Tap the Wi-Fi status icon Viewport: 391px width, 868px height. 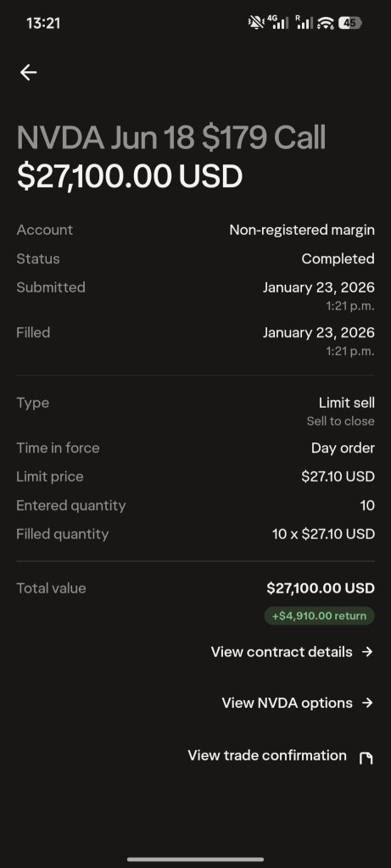click(326, 23)
